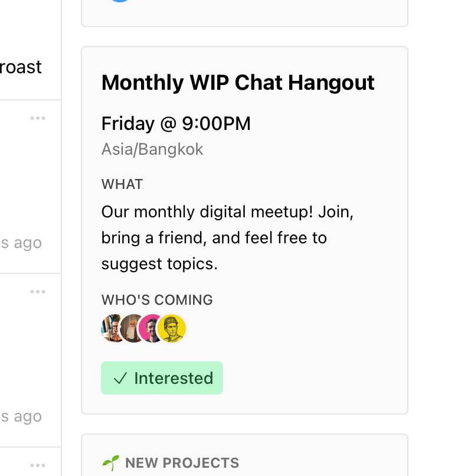
Task: Open the post ending in roast
Action: [21, 67]
